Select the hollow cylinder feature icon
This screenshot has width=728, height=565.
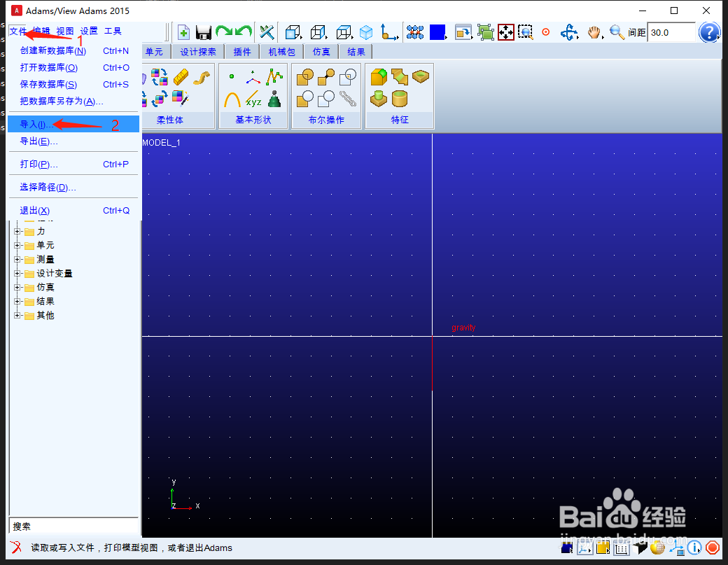[399, 99]
